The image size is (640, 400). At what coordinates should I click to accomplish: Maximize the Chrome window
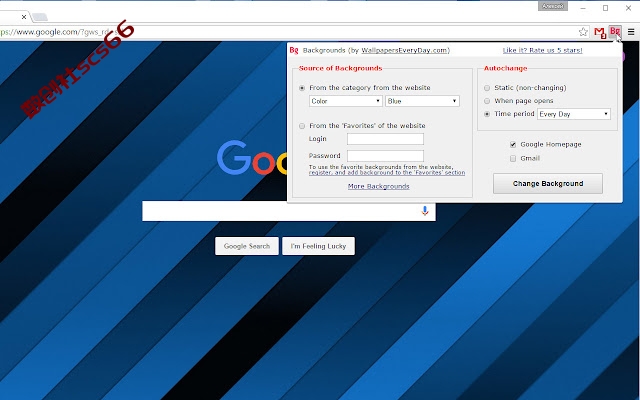[606, 8]
